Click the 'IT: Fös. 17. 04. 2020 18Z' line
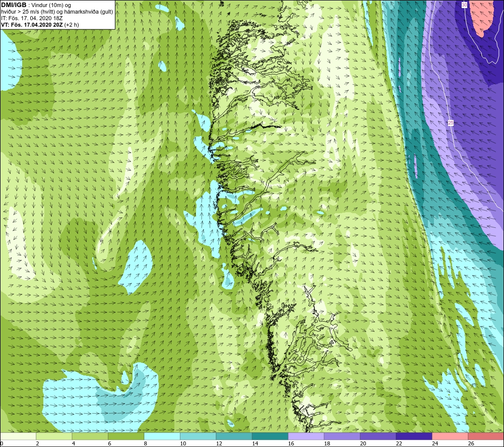This screenshot has height=447, width=504. pyautogui.click(x=32, y=18)
